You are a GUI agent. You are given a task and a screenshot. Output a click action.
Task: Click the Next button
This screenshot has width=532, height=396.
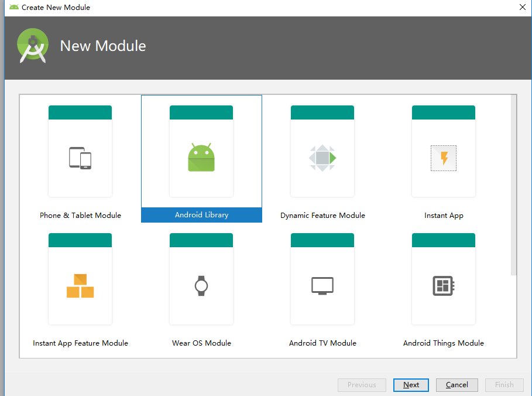tap(411, 385)
